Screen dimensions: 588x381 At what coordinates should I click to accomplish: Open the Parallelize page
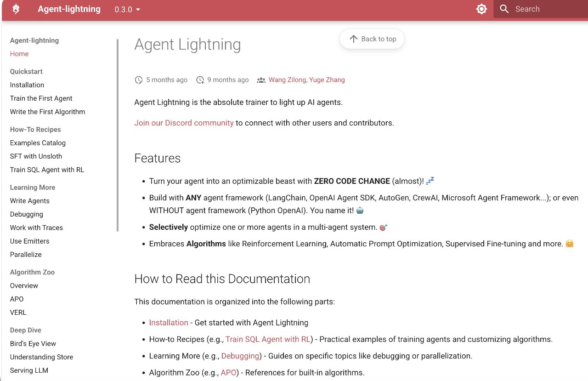pos(26,255)
